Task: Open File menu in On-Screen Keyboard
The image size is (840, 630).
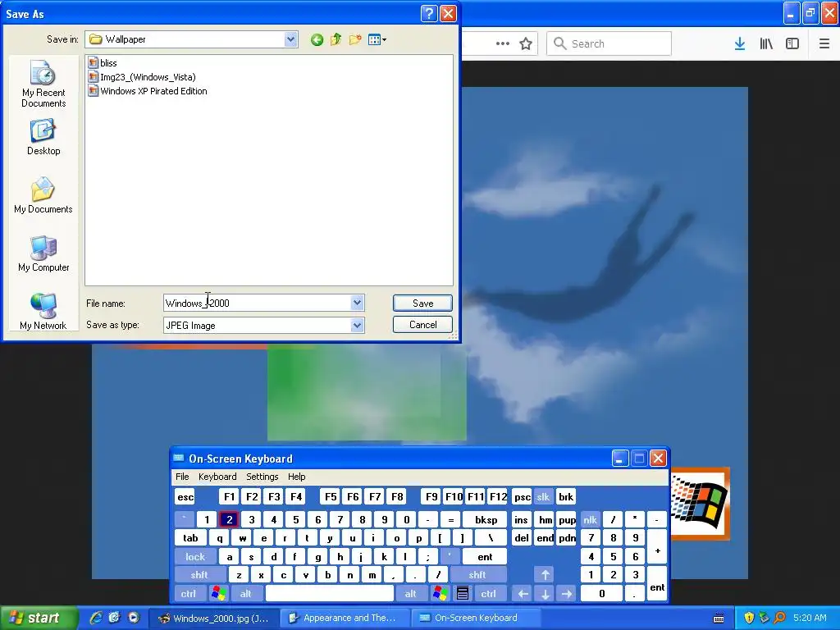Action: coord(182,477)
